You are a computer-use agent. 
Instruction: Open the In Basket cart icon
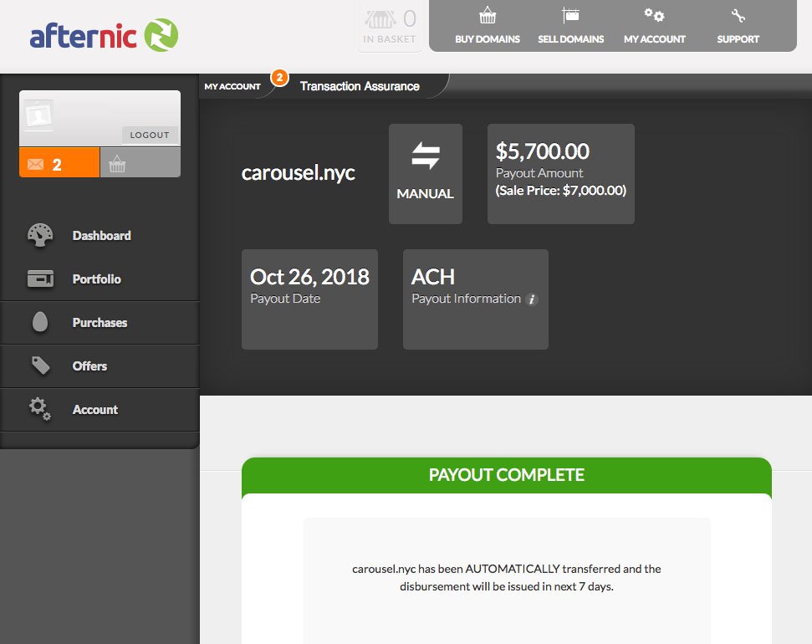click(x=380, y=20)
